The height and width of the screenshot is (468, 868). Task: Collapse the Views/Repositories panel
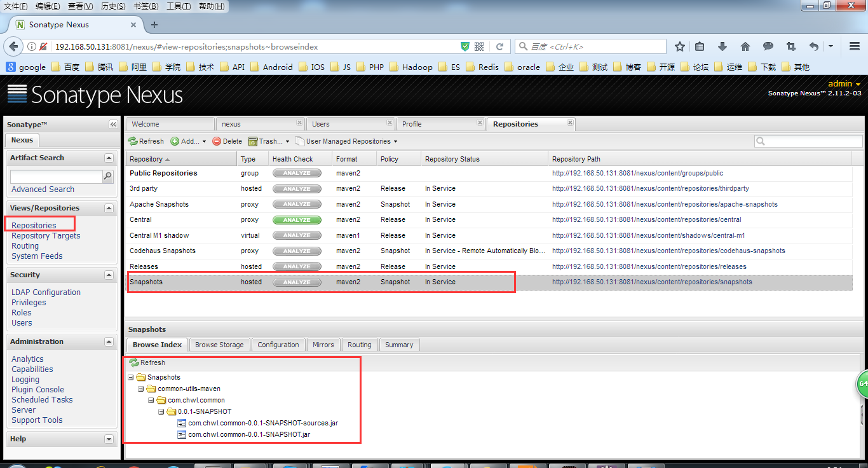click(109, 208)
